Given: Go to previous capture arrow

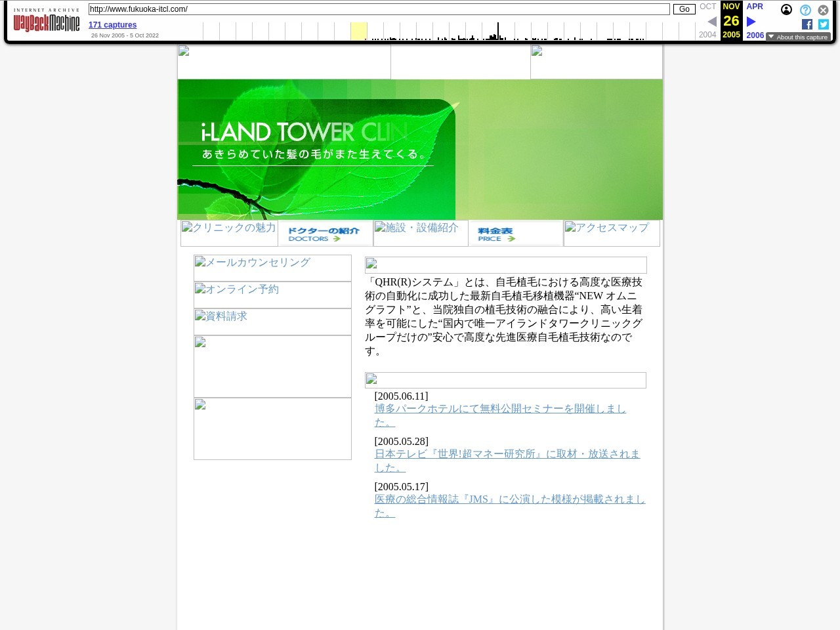Looking at the screenshot, I should [711, 22].
